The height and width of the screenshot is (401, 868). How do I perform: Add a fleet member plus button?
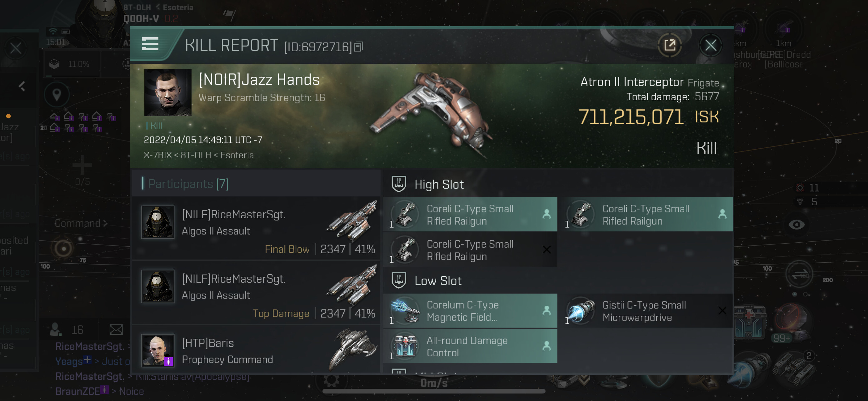tap(82, 165)
